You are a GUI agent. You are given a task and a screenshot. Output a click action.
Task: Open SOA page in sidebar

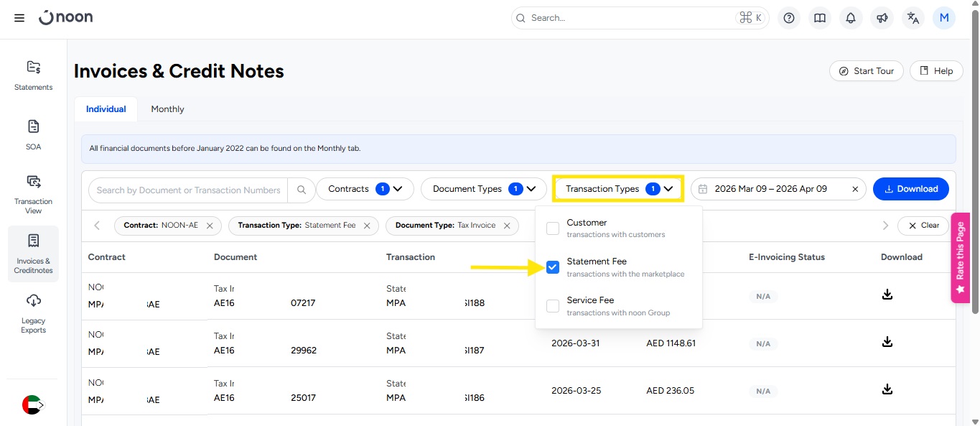[34, 134]
